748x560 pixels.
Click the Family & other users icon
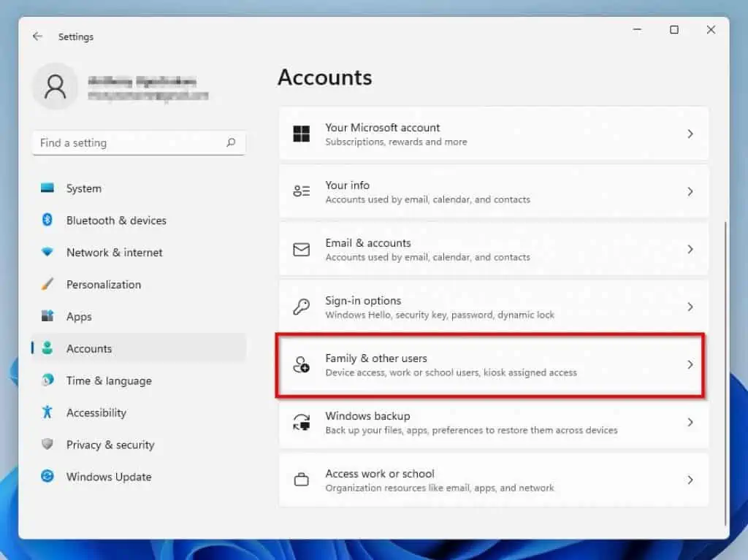[x=301, y=364]
